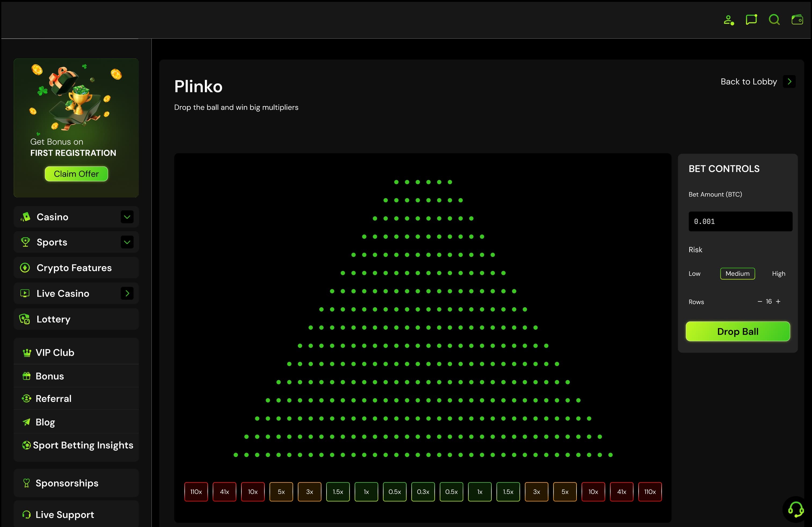The width and height of the screenshot is (812, 527).
Task: Decrease rows with the minus button
Action: (759, 301)
